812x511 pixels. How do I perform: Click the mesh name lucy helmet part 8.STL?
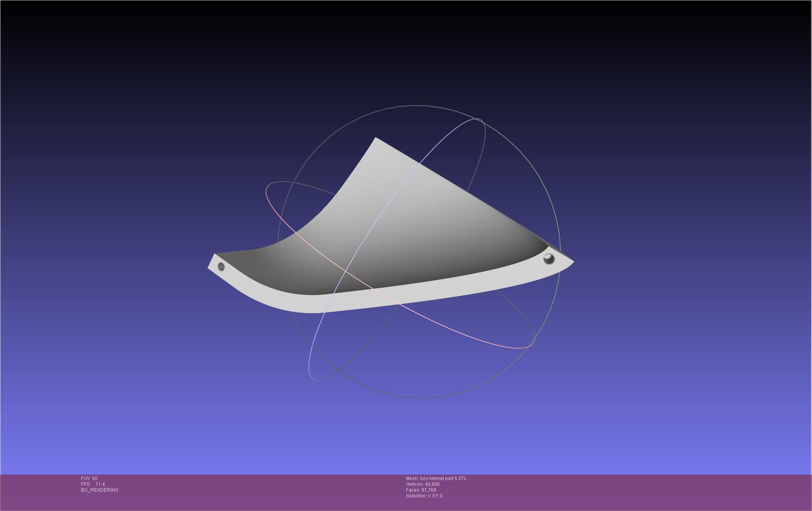[x=436, y=478]
